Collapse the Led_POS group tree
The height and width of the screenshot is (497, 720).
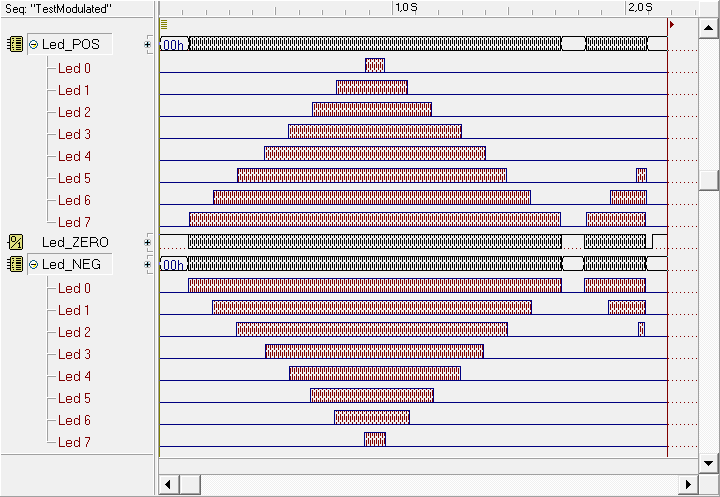point(34,45)
